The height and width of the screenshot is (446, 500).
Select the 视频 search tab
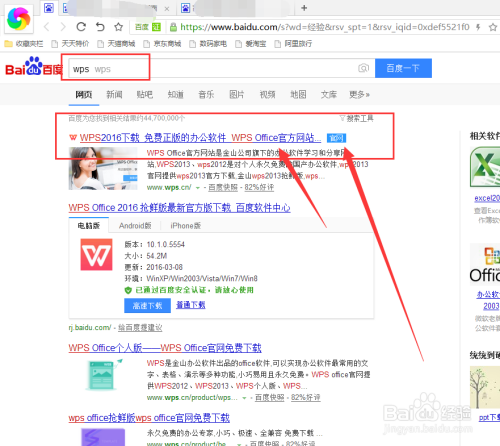point(268,95)
